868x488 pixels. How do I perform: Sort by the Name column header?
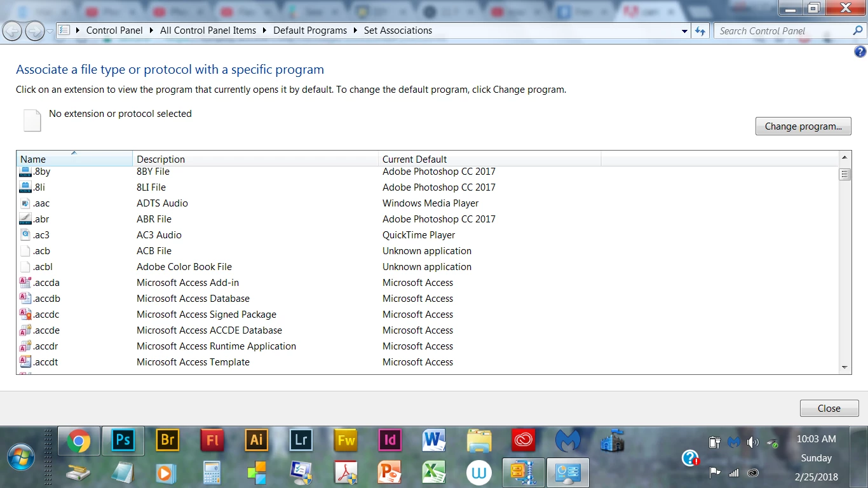74,159
